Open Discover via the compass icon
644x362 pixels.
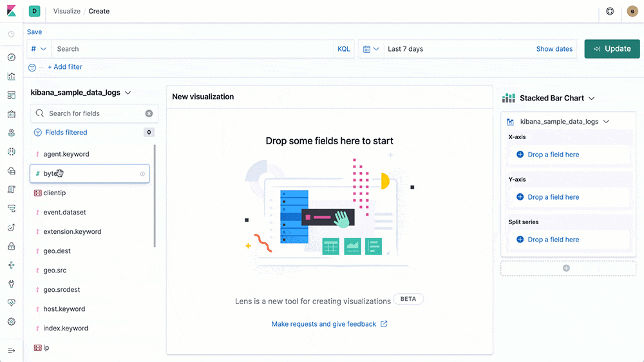tap(11, 57)
